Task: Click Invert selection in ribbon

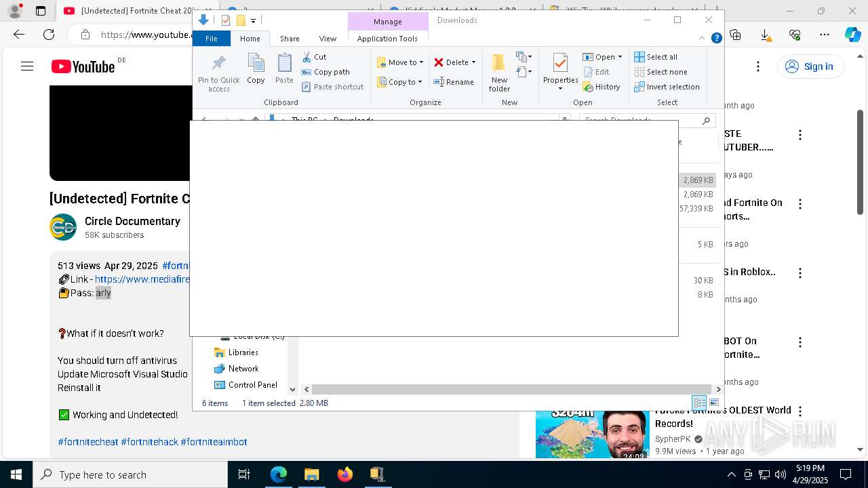Action: (667, 87)
